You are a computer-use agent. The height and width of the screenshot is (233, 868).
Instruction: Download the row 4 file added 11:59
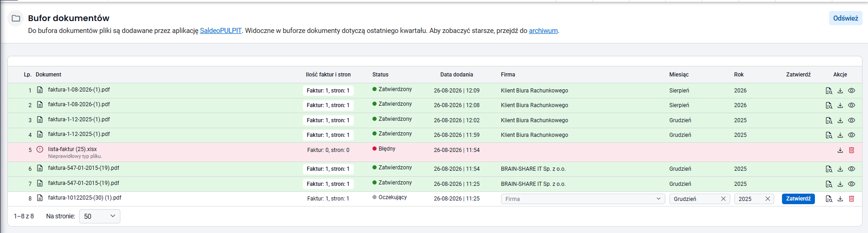pos(840,135)
